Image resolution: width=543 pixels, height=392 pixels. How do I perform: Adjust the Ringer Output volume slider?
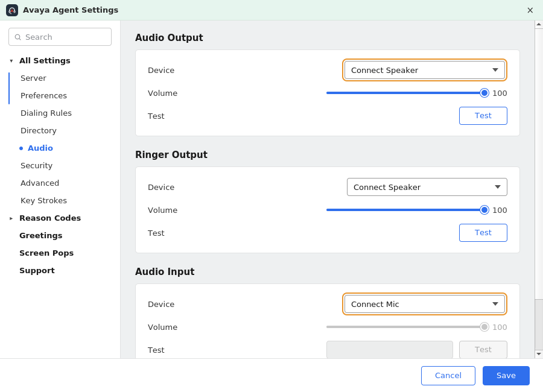click(407, 210)
